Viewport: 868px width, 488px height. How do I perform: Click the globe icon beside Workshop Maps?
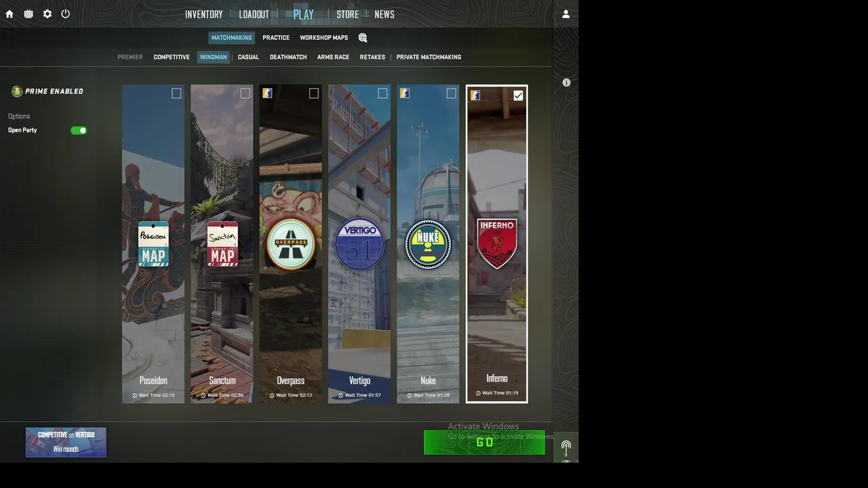pyautogui.click(x=363, y=38)
